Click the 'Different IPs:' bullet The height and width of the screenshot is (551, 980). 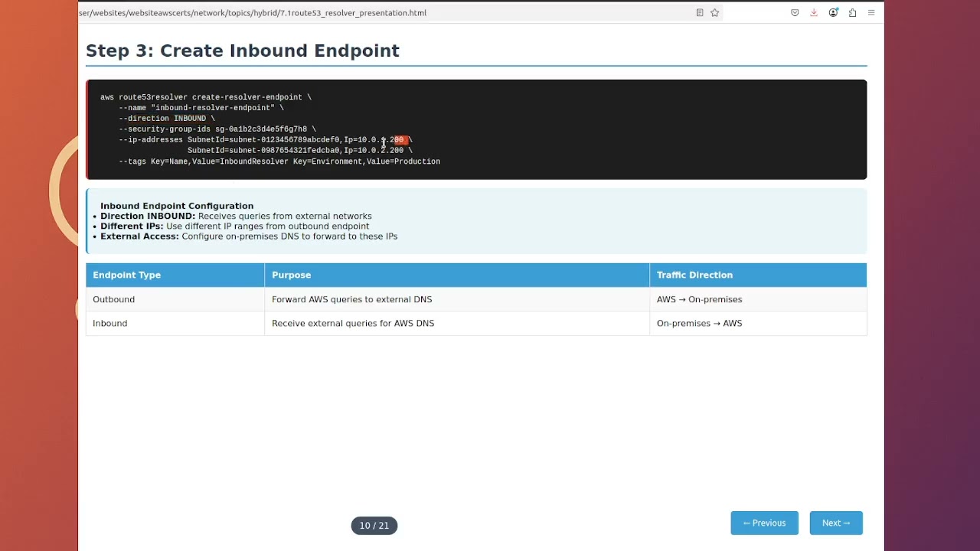click(x=234, y=226)
